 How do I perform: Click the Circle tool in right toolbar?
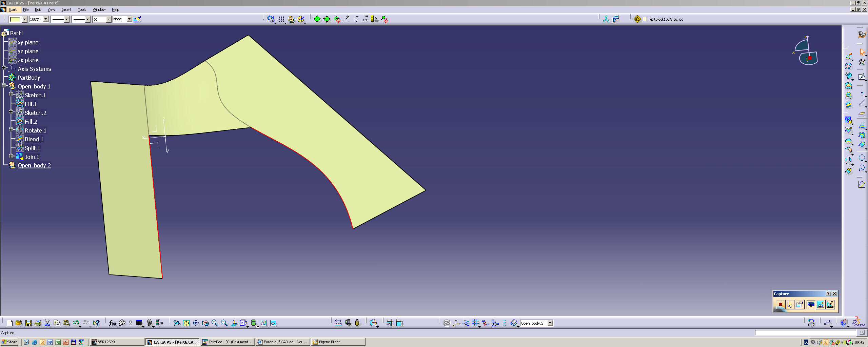pos(862,158)
